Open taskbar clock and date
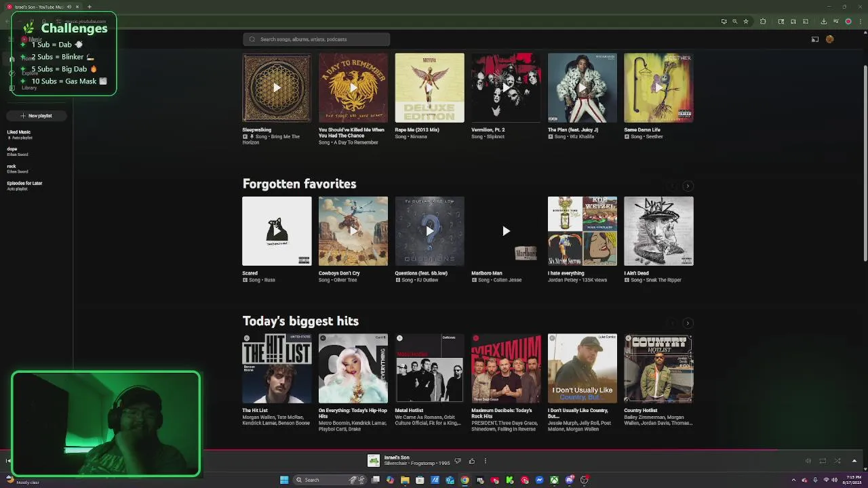This screenshot has width=868, height=488. (853, 480)
